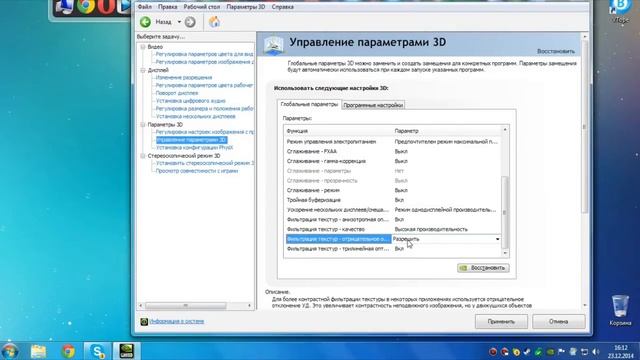This screenshot has width=640, height=360.
Task: Click the settings list scroll-down arrow
Action: coord(505,253)
